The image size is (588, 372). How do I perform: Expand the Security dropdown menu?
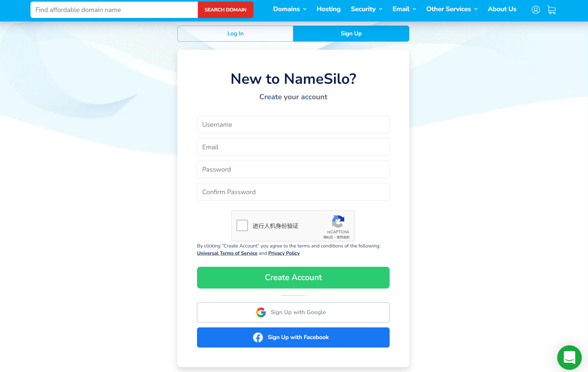(x=366, y=10)
